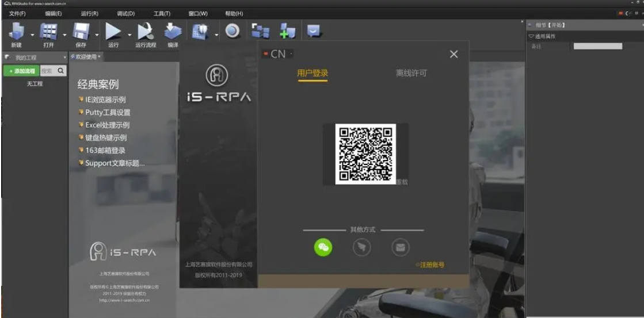
Task: Collapse the 通用属性 section
Action: pos(531,37)
